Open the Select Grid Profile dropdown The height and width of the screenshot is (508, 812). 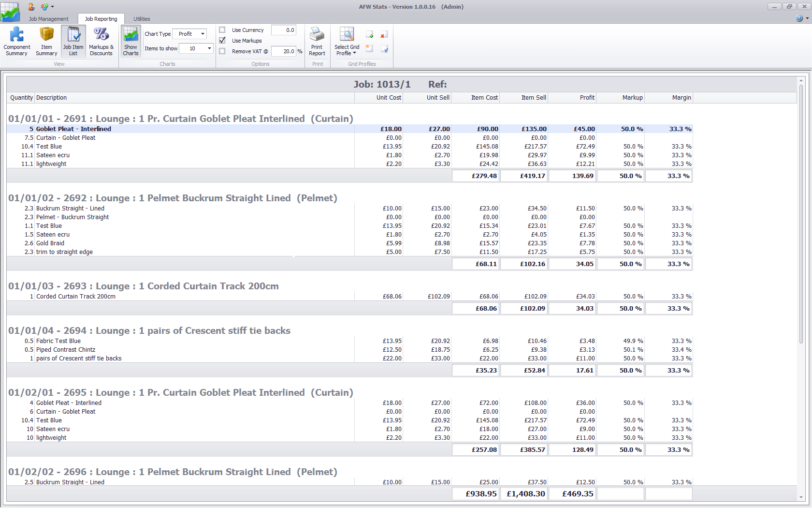tap(347, 50)
